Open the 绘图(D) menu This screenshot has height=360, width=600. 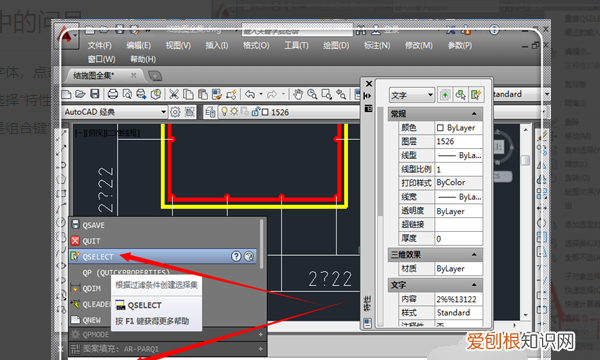(x=336, y=46)
